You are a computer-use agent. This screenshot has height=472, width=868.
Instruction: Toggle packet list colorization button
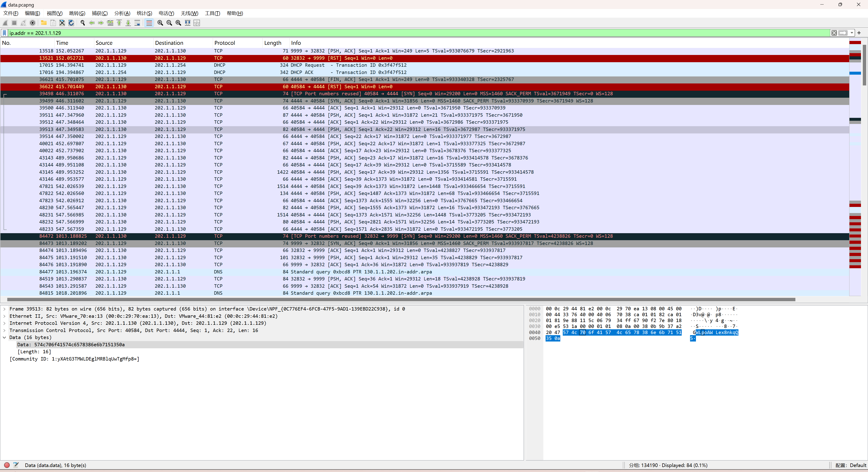(x=149, y=23)
